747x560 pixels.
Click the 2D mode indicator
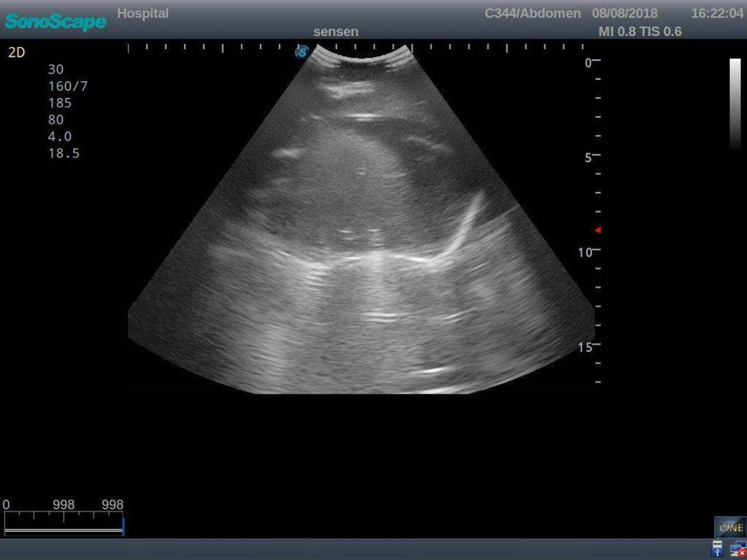coord(17,52)
